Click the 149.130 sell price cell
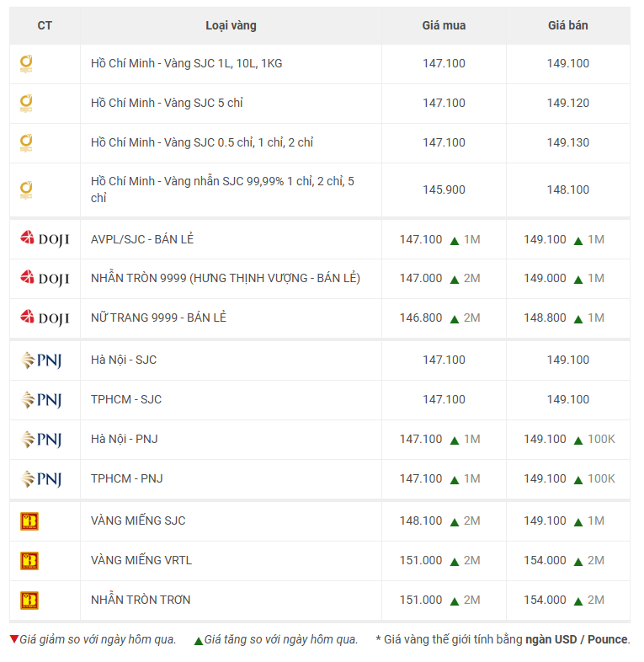Viewport: 644px width, 662px height. (568, 142)
